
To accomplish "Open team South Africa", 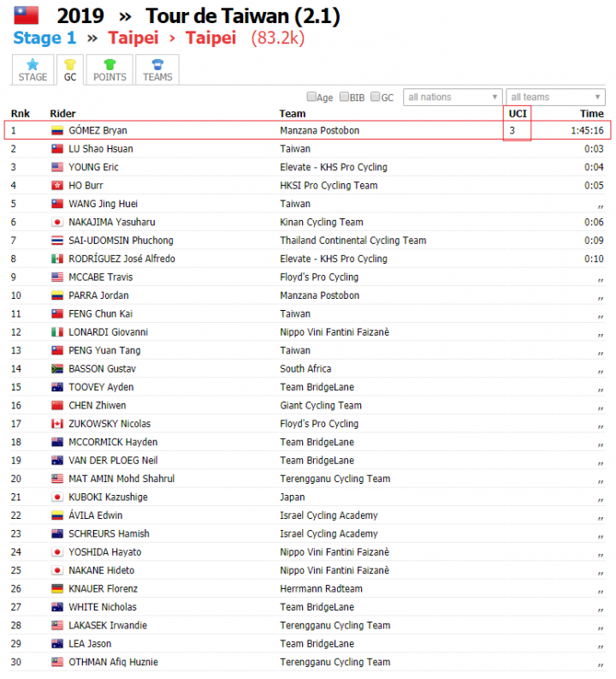I will (305, 368).
